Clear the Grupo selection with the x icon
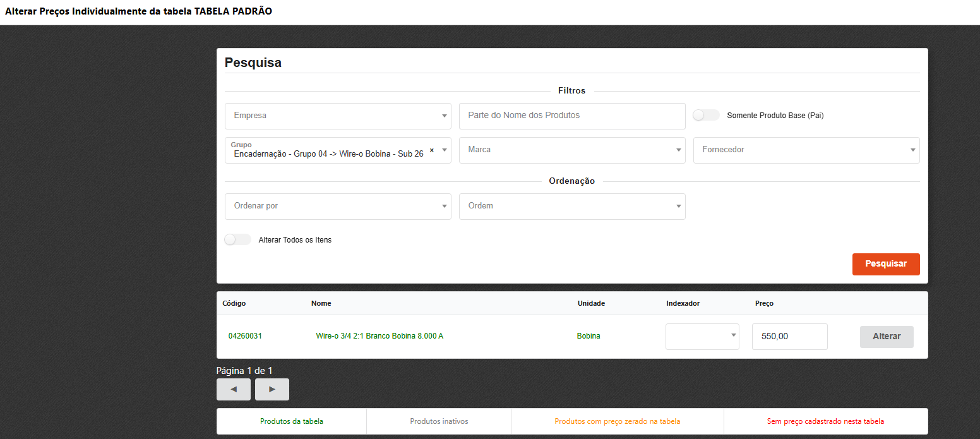The width and height of the screenshot is (980, 439). [x=432, y=150]
